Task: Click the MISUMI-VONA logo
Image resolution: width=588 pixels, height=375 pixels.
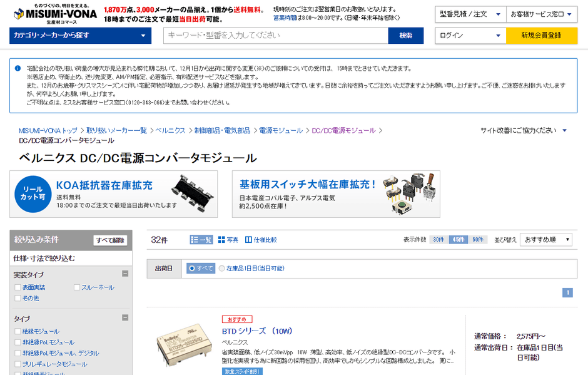Action: 55,14
